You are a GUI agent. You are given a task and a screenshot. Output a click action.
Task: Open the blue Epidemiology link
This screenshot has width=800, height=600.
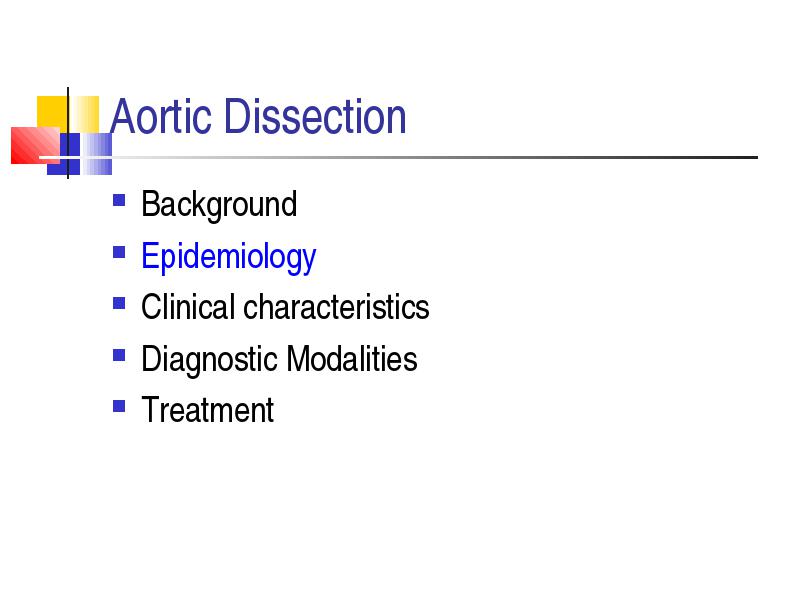[229, 257]
